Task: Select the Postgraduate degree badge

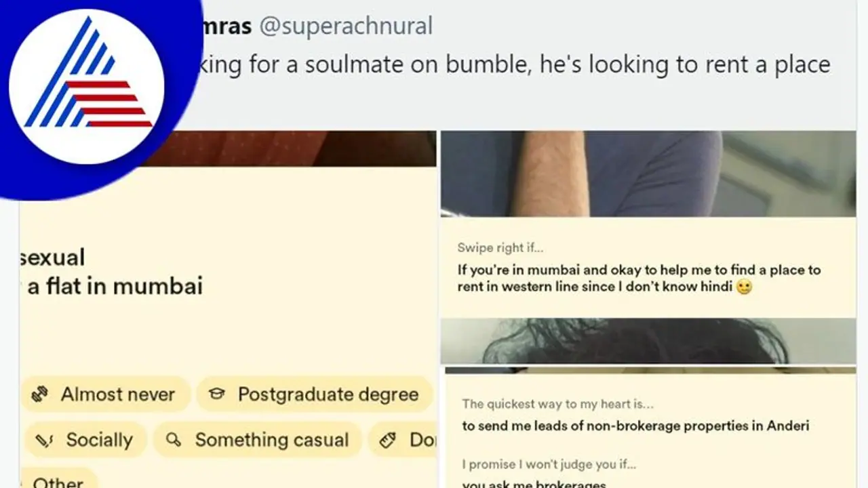Action: 315,394
